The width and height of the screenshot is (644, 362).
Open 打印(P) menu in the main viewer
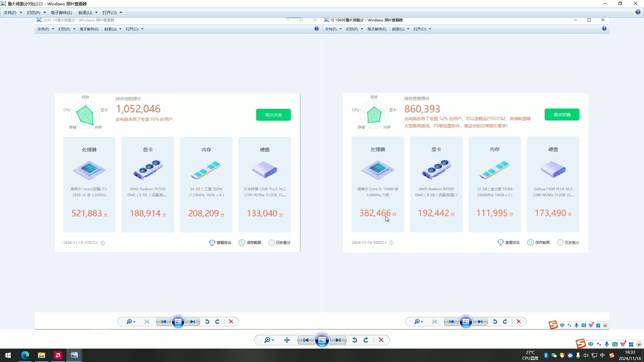click(33, 12)
